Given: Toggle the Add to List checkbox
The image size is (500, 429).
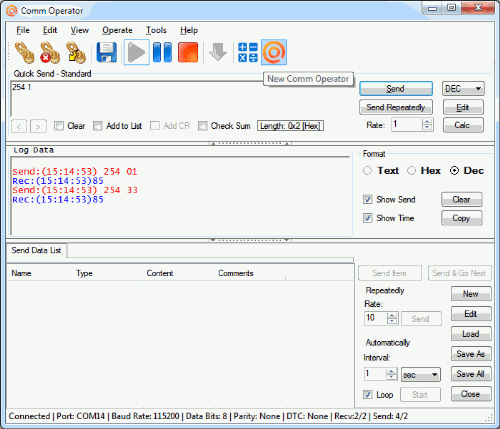Looking at the screenshot, I should coord(98,126).
